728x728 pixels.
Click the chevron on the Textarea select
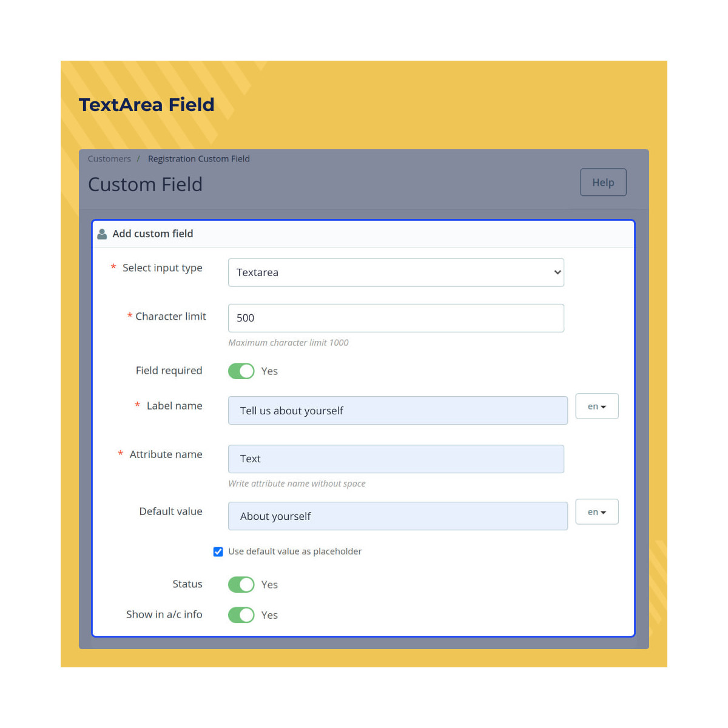click(x=557, y=272)
